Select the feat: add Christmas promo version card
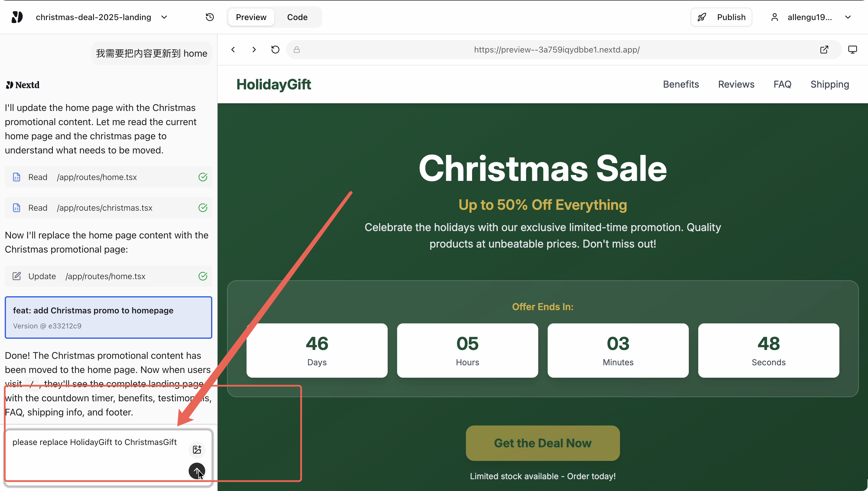Image resolution: width=868 pixels, height=491 pixels. click(x=108, y=317)
